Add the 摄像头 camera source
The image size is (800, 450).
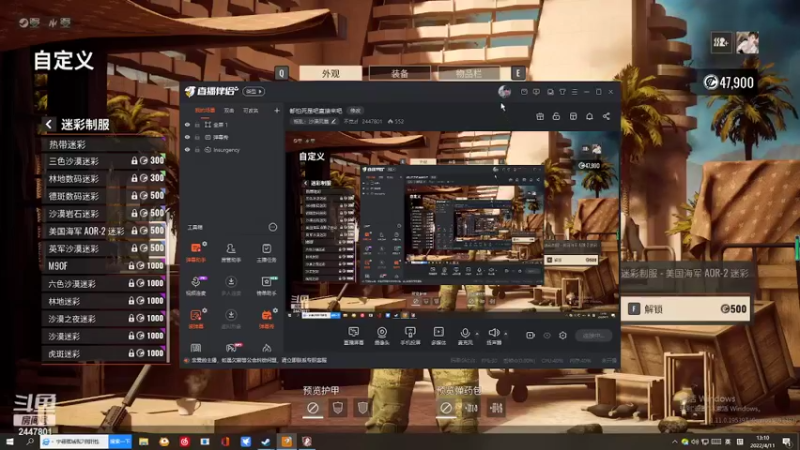click(x=382, y=336)
